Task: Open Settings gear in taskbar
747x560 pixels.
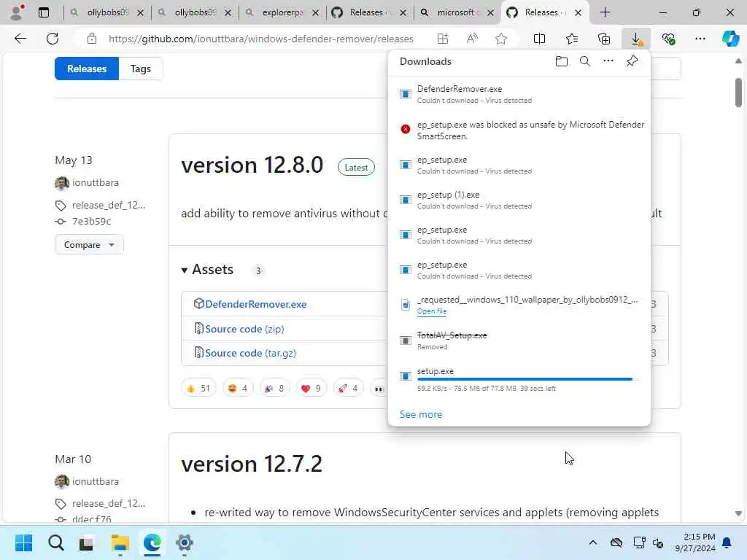Action: 185,542
